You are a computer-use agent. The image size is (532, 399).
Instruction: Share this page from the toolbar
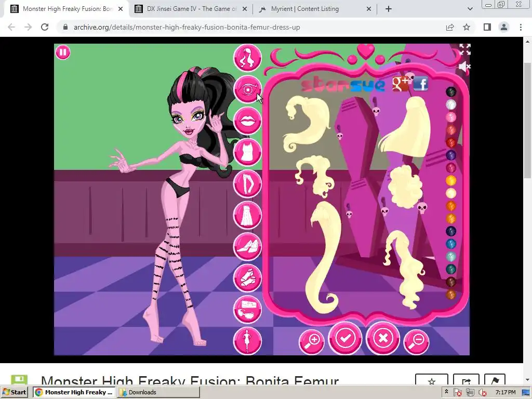(450, 27)
